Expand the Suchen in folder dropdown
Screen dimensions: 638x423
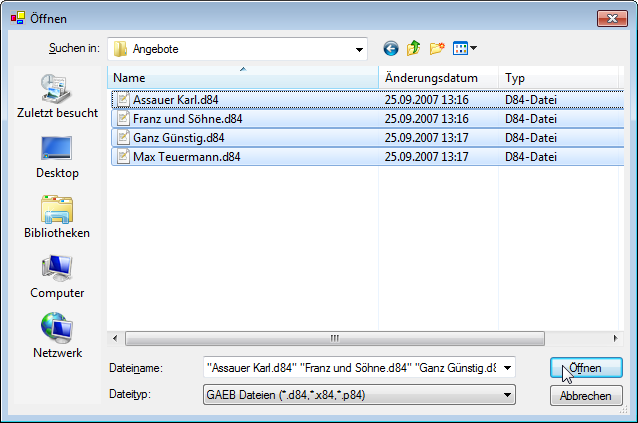(x=359, y=49)
